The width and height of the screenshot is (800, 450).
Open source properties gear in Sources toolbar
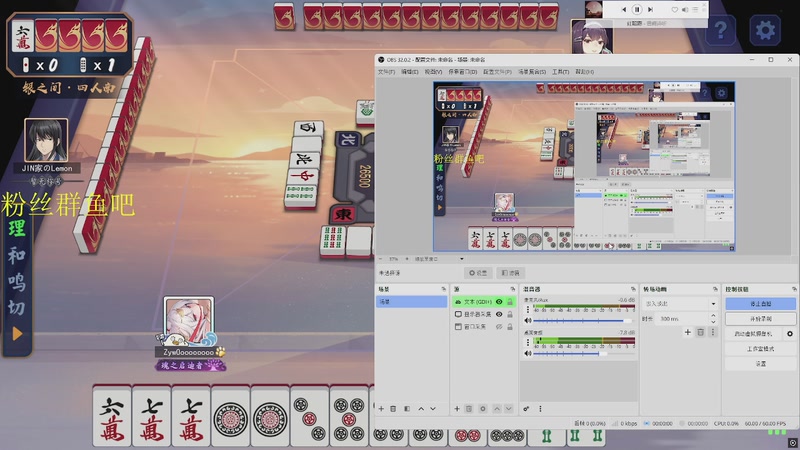483,409
